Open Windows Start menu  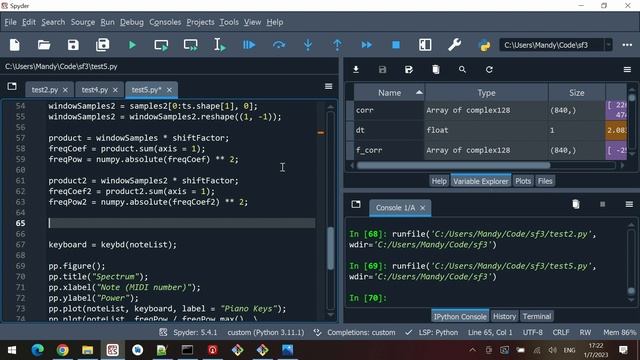point(12,350)
